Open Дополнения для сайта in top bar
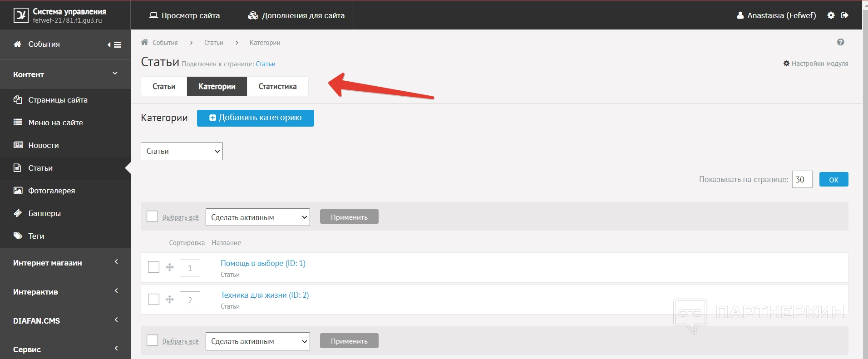Viewport: 868px width, 359px height. click(296, 15)
